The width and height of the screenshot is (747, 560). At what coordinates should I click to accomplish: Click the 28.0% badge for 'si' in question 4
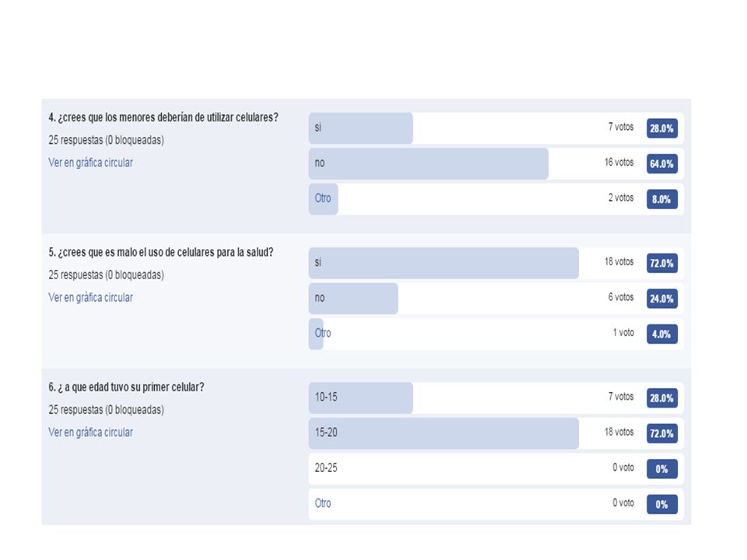coord(661,128)
